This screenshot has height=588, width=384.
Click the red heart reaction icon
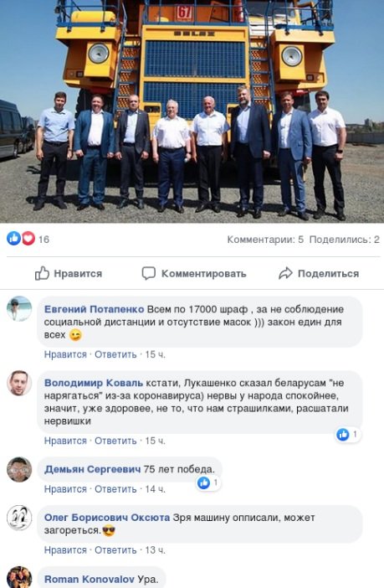click(x=28, y=239)
